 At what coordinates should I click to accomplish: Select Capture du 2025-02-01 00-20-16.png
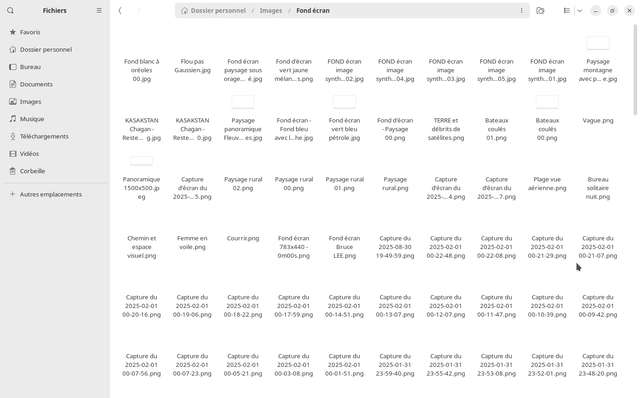(142, 306)
